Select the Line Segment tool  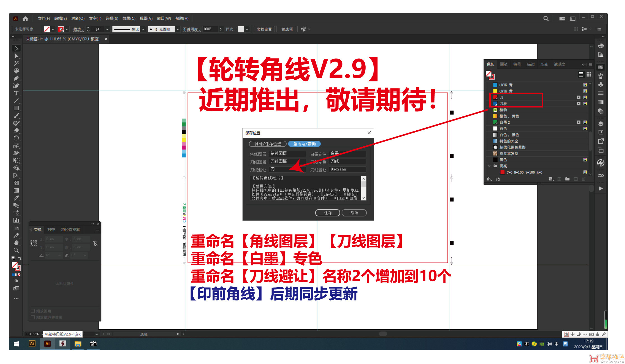coord(16,101)
